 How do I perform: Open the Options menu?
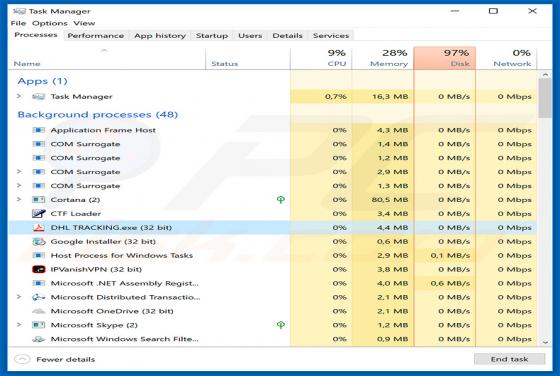tap(50, 24)
